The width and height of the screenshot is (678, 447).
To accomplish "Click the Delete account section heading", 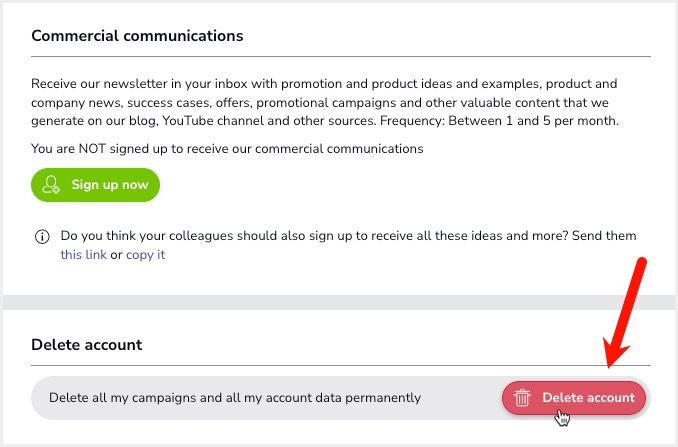I will pos(86,345).
